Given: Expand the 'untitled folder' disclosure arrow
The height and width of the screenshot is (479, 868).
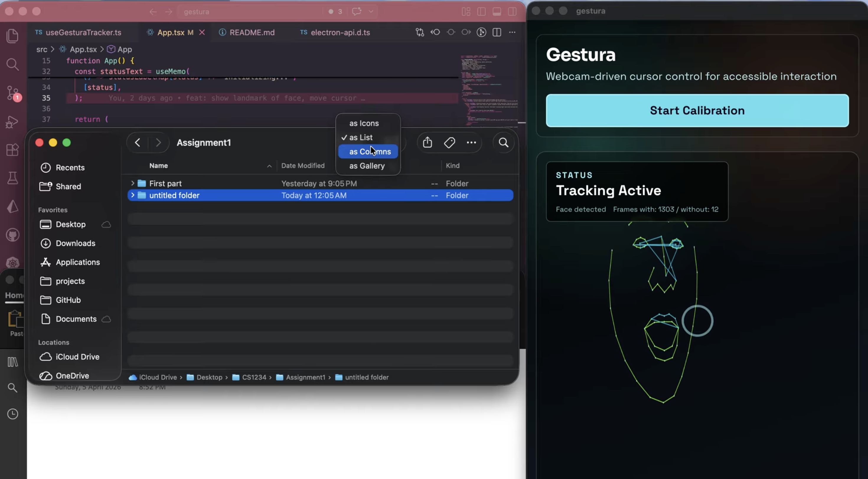Looking at the screenshot, I should click(133, 195).
